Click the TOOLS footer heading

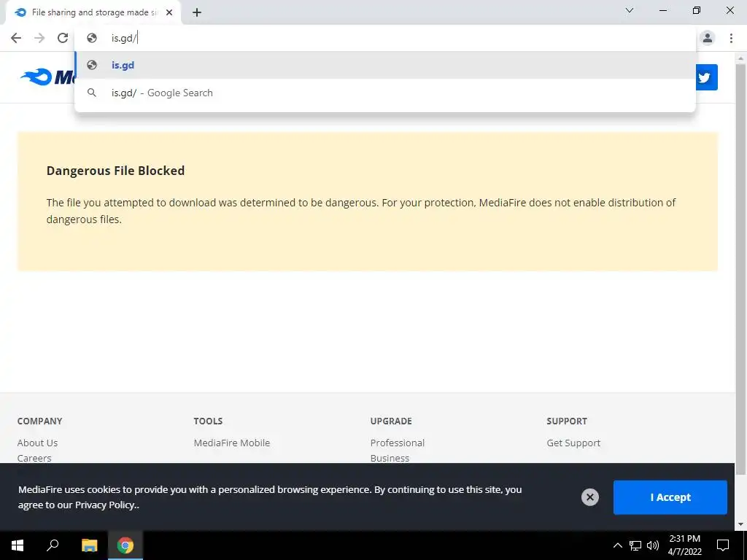coord(208,421)
